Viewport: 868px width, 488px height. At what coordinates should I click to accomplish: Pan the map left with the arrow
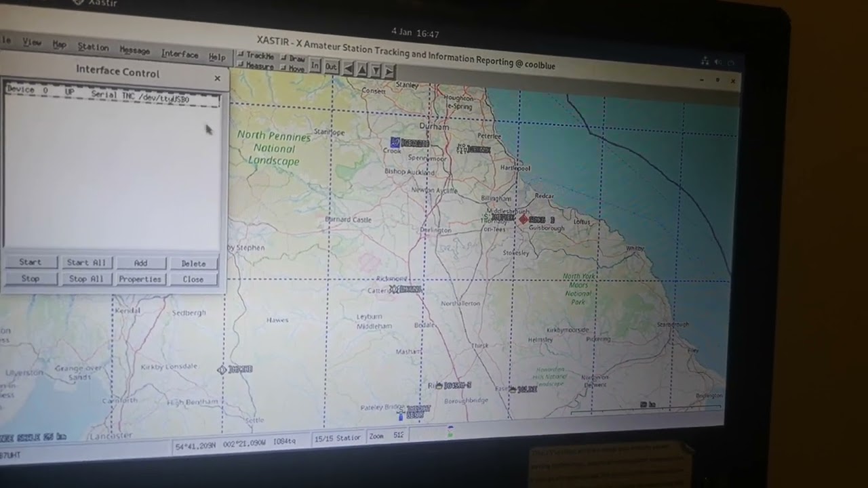349,68
